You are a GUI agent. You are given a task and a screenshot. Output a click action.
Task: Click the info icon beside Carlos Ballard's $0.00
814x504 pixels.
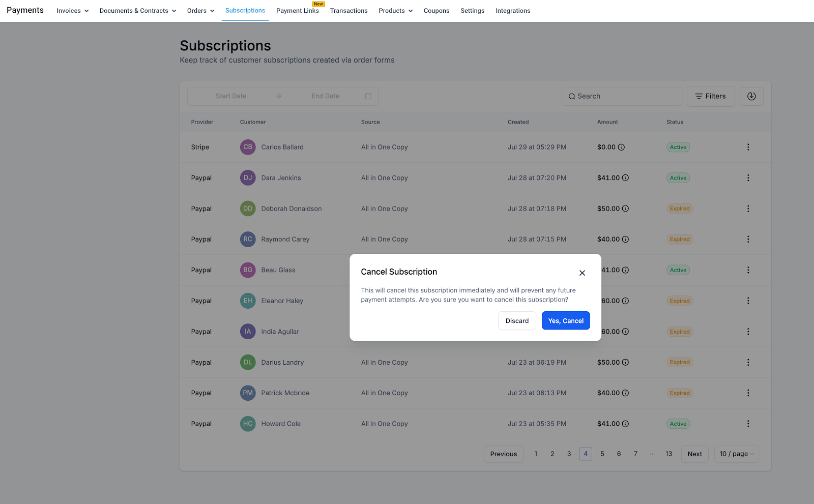pos(621,147)
